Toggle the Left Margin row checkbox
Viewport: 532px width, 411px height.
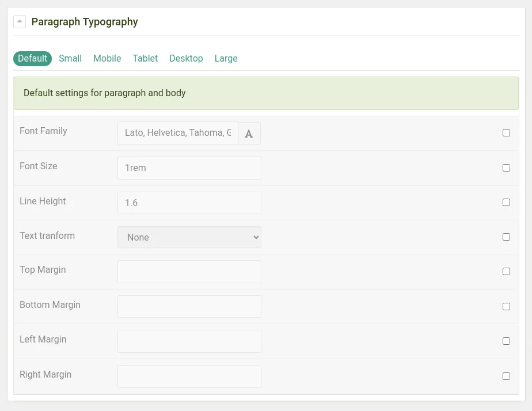point(506,341)
